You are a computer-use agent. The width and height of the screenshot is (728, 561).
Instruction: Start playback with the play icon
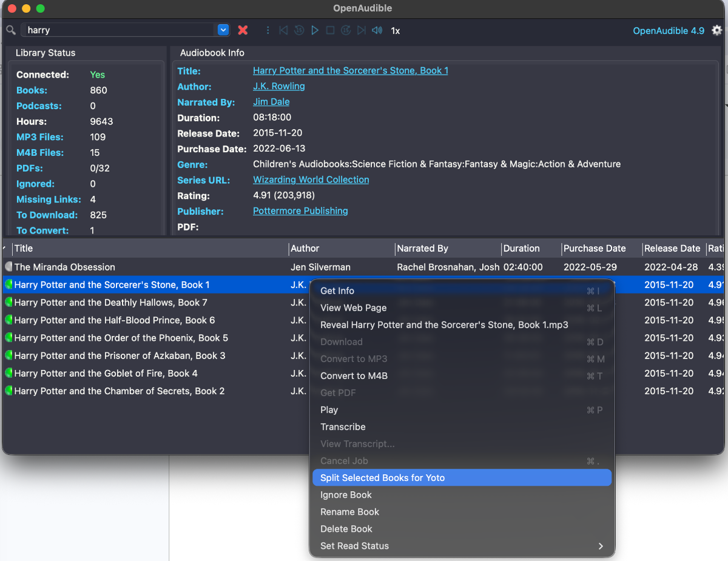tap(315, 30)
